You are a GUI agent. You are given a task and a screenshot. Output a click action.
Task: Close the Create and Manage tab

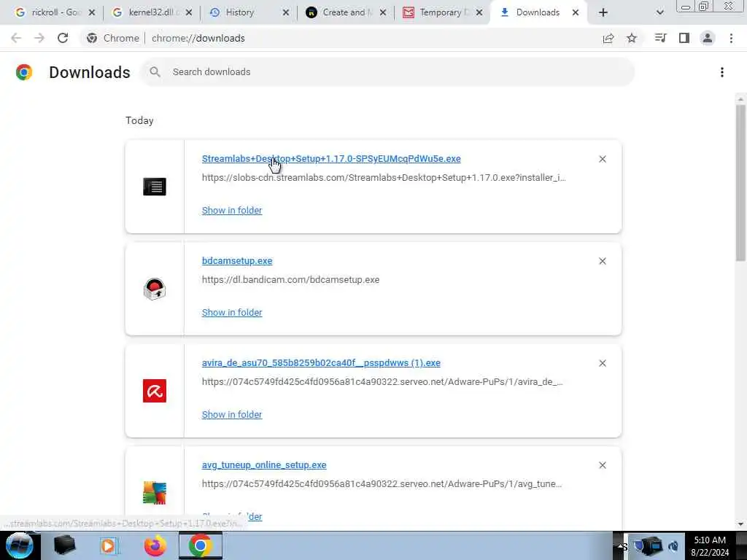[383, 13]
